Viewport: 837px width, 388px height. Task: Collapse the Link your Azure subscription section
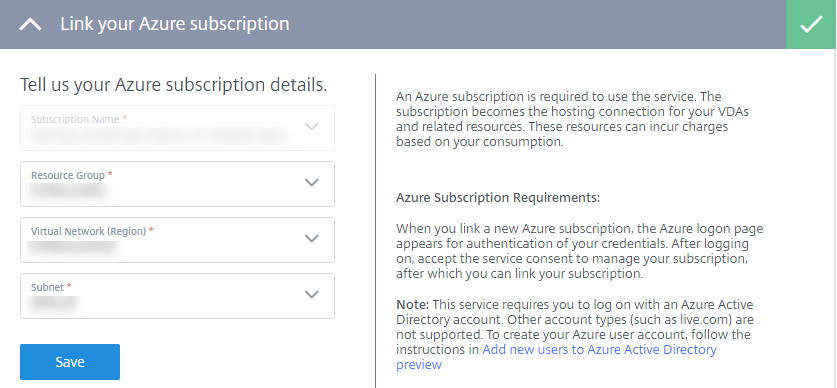(30, 25)
